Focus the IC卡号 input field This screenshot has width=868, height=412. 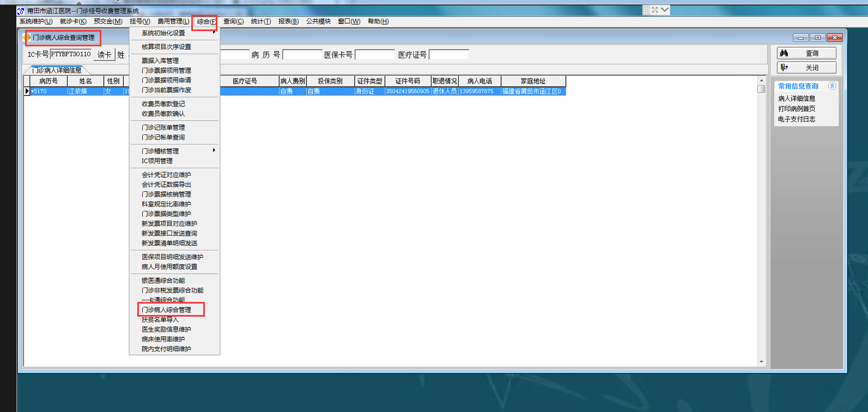click(71, 54)
